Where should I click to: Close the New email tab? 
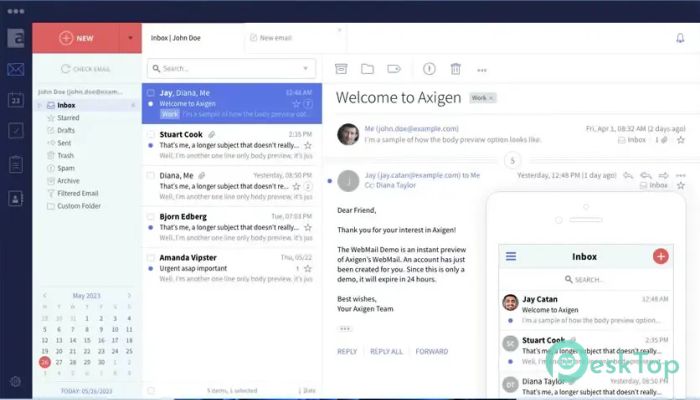[x=340, y=30]
